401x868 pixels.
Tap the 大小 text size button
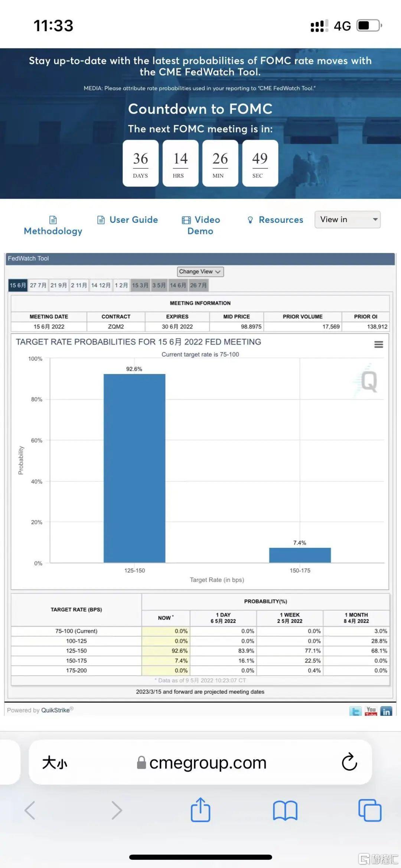(x=55, y=763)
